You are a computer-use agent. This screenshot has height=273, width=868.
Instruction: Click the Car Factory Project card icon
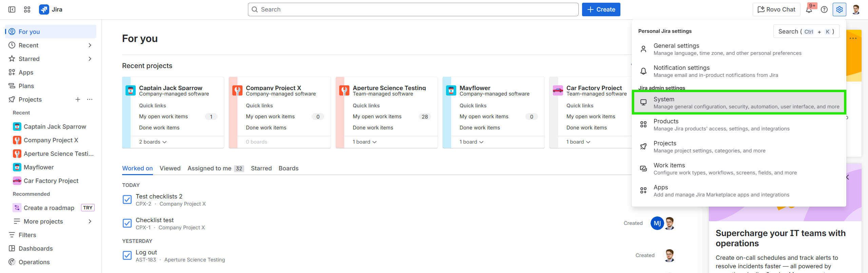558,90
